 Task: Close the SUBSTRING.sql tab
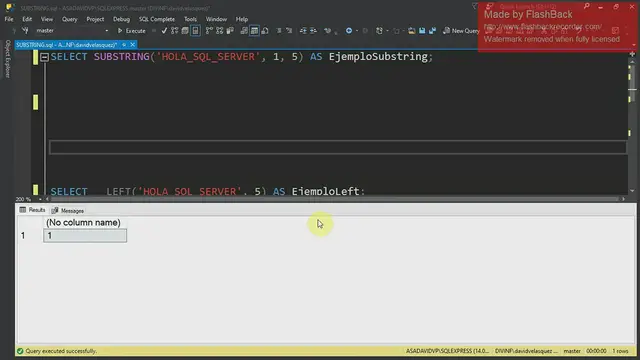tap(133, 45)
